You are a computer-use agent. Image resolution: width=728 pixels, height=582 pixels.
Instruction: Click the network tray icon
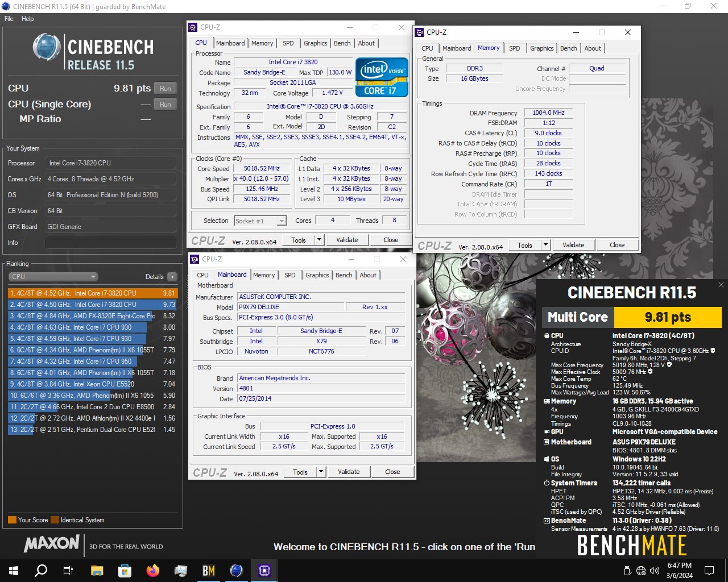[641, 571]
